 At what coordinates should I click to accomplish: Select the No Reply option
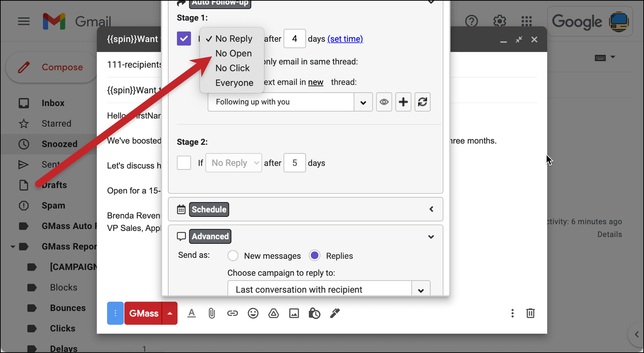pyautogui.click(x=233, y=39)
